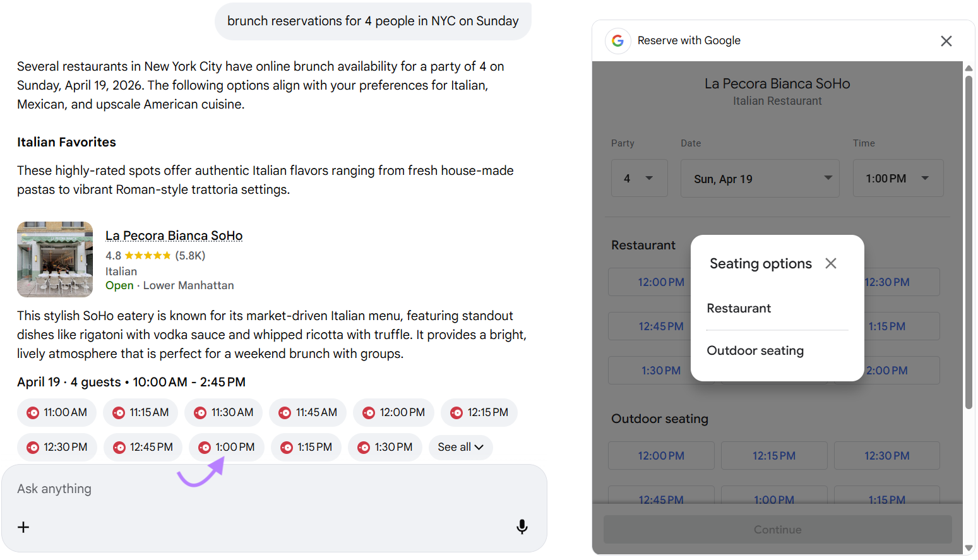Click the Google logo in Reserve panel header
978x560 pixels.
pyautogui.click(x=617, y=40)
